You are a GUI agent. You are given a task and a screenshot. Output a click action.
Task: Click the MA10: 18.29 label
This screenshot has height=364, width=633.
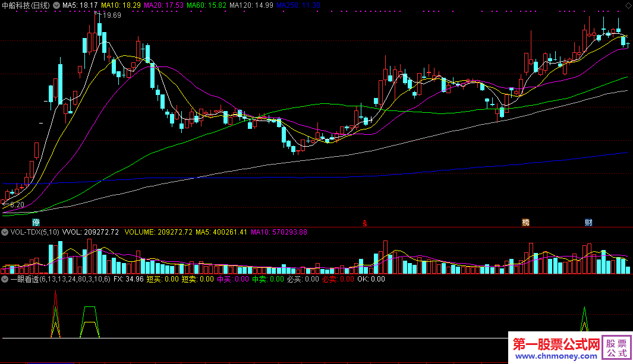click(x=121, y=6)
